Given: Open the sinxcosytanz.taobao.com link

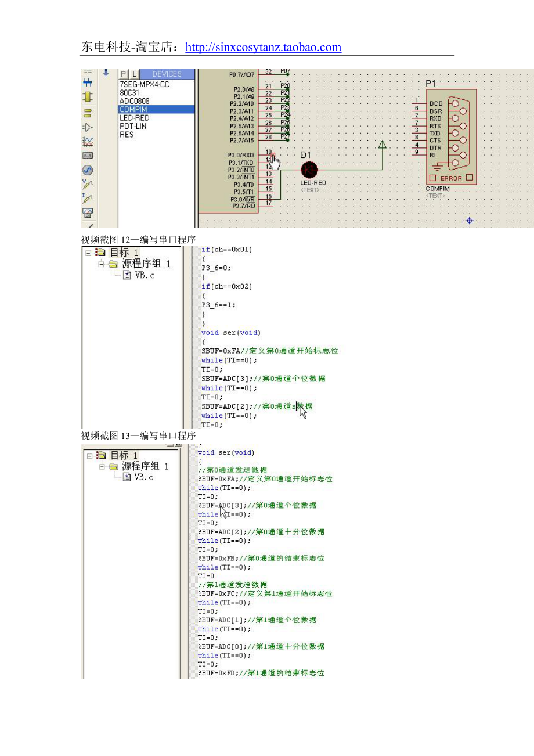Looking at the screenshot, I should point(263,48).
